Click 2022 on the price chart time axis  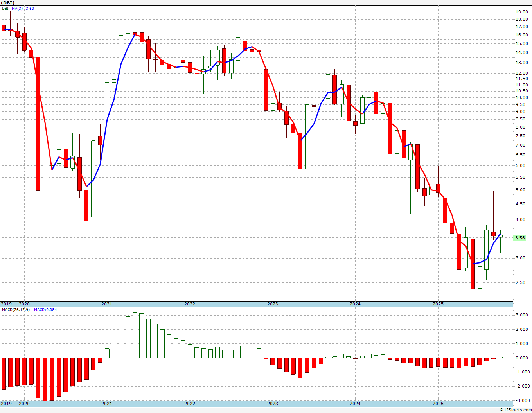tap(190, 304)
